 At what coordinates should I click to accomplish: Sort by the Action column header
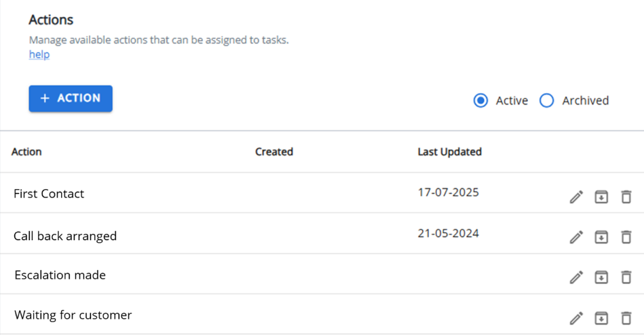[x=26, y=152]
